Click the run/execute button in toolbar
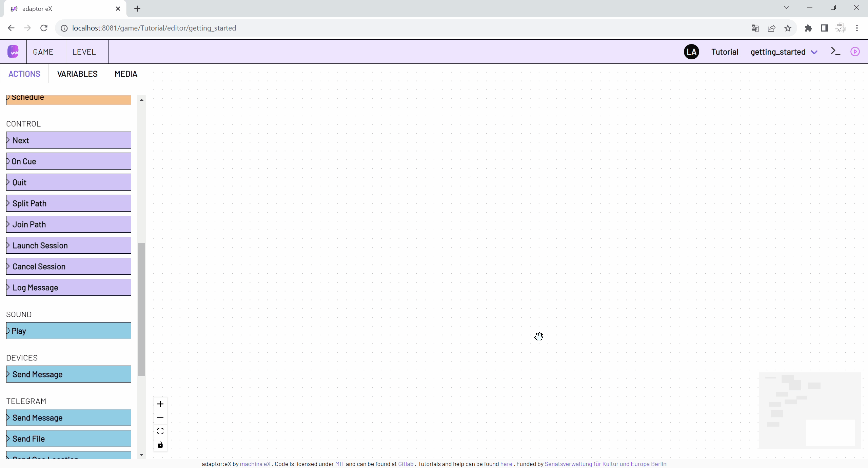 (855, 52)
